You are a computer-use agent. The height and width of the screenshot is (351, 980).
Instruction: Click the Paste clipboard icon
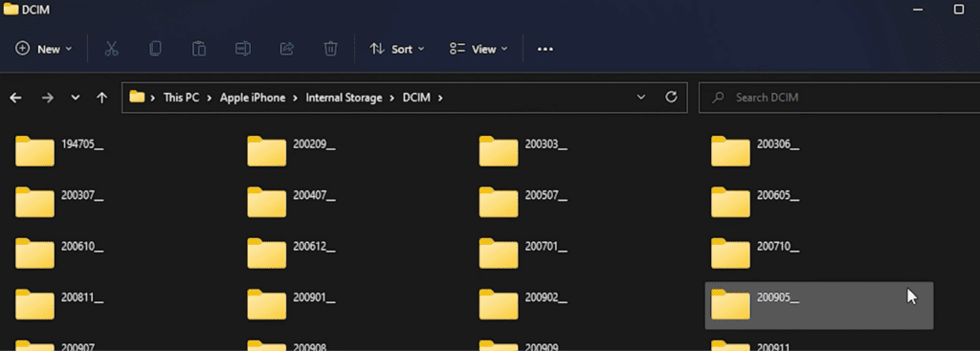click(x=199, y=49)
